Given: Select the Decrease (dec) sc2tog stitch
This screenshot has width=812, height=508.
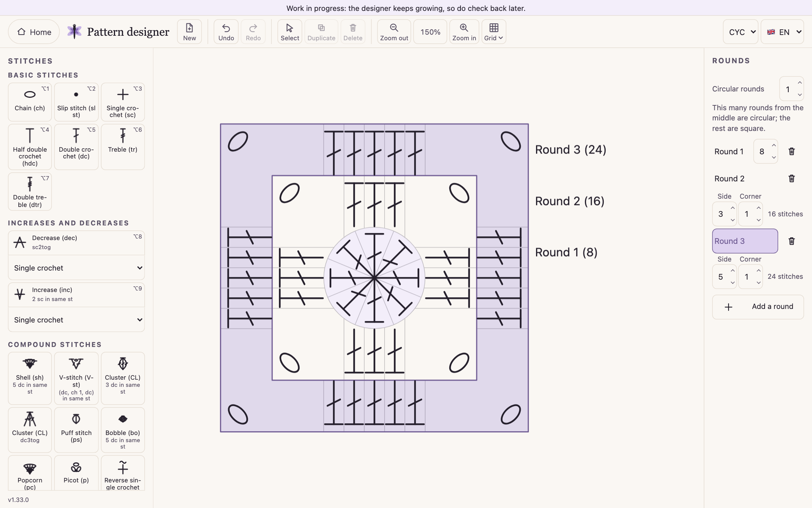Looking at the screenshot, I should (76, 243).
